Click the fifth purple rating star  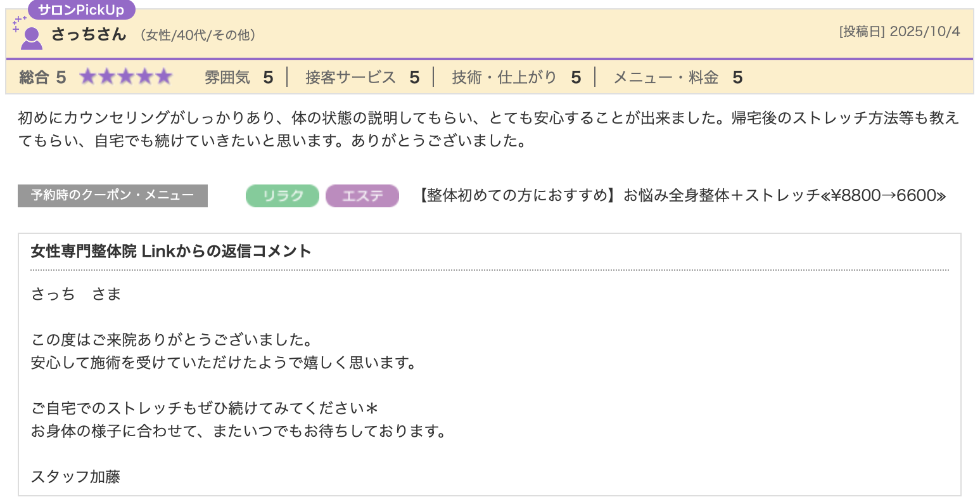coord(164,77)
